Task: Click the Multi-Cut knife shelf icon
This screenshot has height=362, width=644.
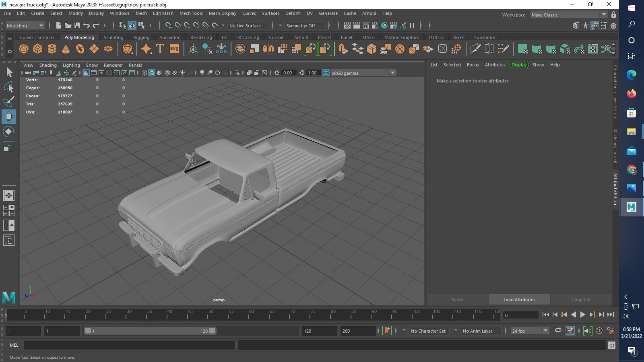Action: pyautogui.click(x=475, y=49)
